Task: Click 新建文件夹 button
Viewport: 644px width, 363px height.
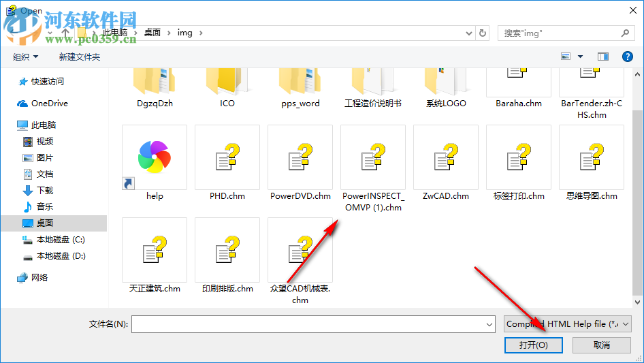Action: [x=79, y=57]
